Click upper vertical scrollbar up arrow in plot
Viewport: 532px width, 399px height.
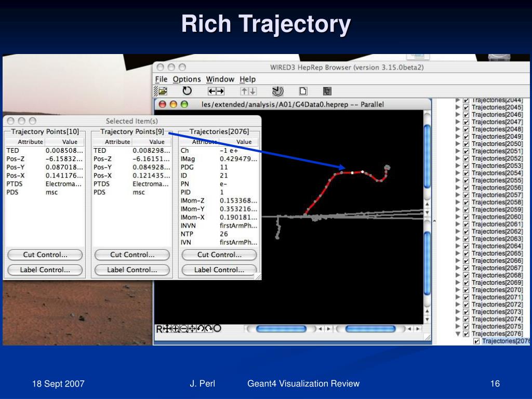[427, 204]
